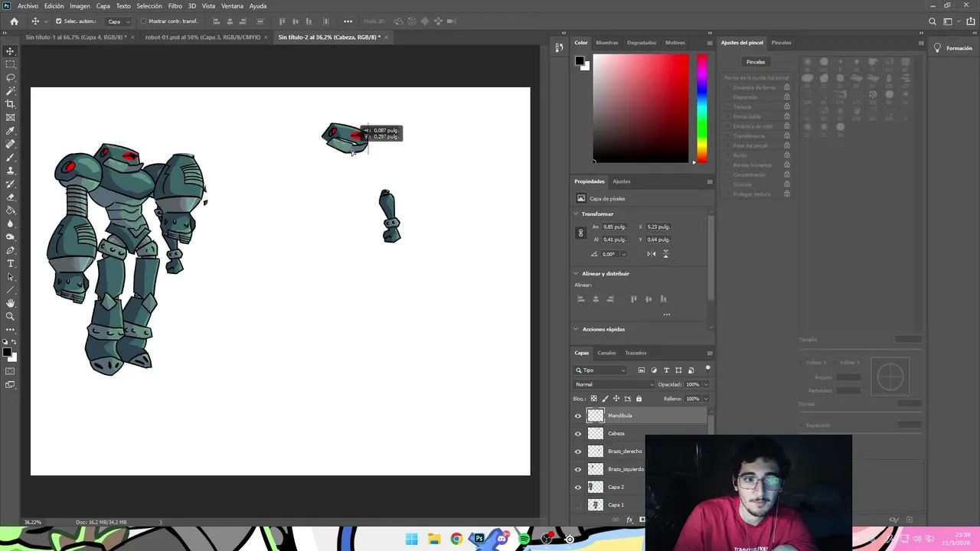Screen dimensions: 980x551
Task: Click the Home icon in options bar
Action: [14, 21]
